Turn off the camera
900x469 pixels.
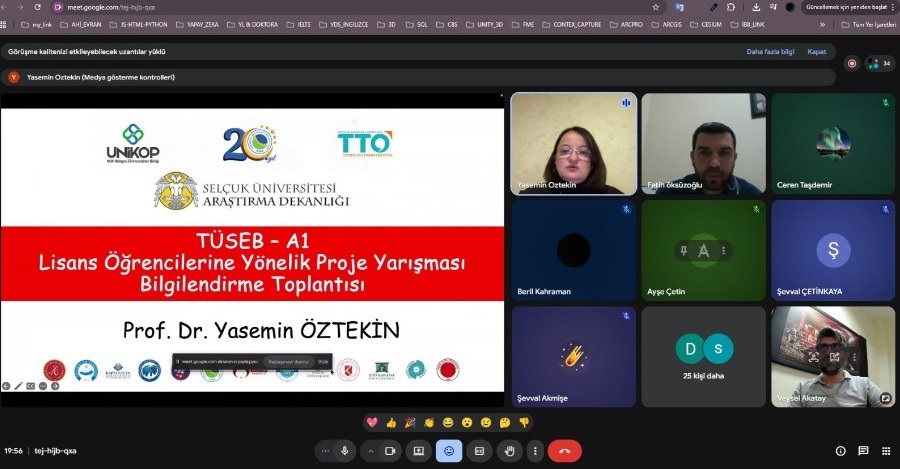click(x=390, y=451)
